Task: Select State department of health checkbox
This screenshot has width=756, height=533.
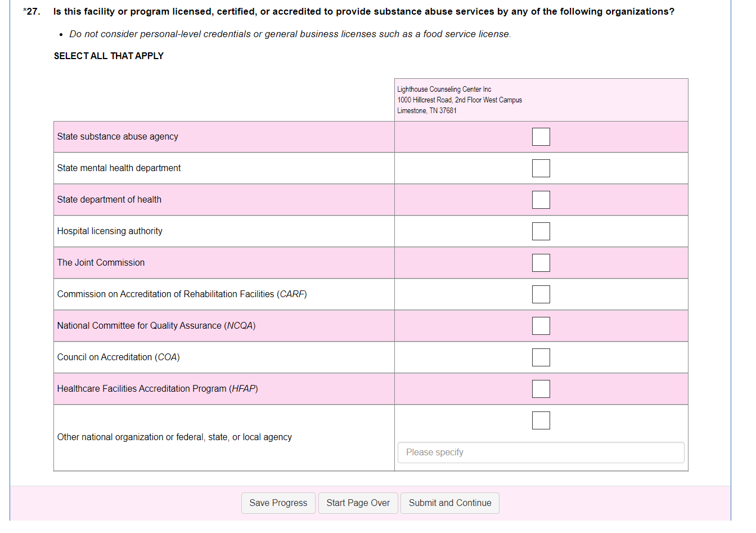Action: click(x=541, y=200)
